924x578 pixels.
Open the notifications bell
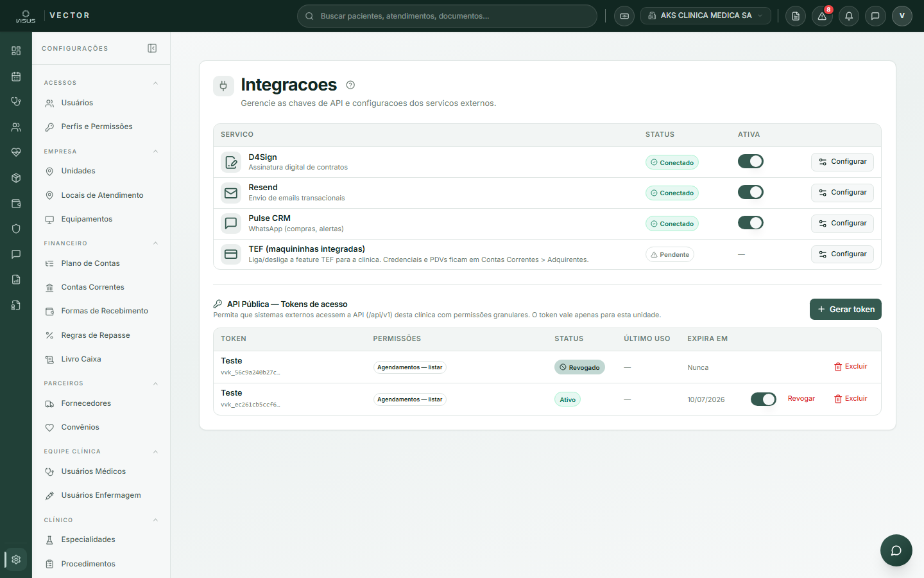click(x=849, y=16)
